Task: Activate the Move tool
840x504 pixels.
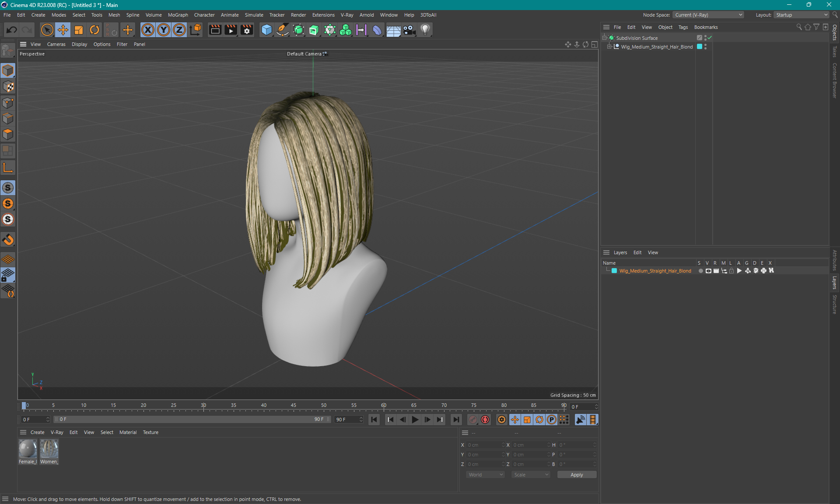Action: (x=63, y=30)
